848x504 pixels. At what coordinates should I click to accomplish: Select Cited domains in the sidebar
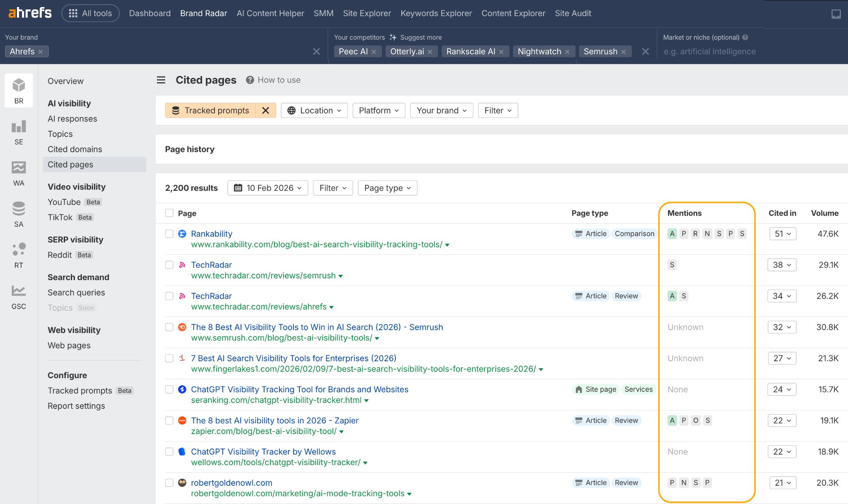(75, 149)
